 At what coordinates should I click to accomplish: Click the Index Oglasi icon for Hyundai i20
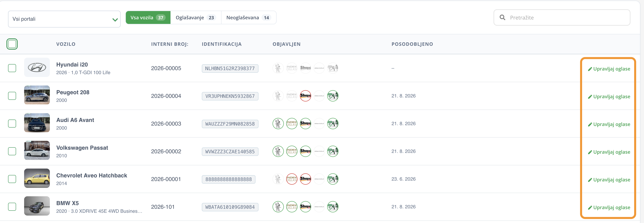[292, 68]
